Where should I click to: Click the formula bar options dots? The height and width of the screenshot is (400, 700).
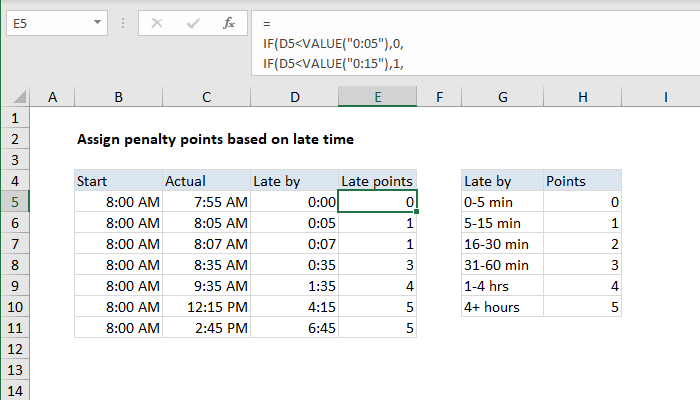(123, 23)
